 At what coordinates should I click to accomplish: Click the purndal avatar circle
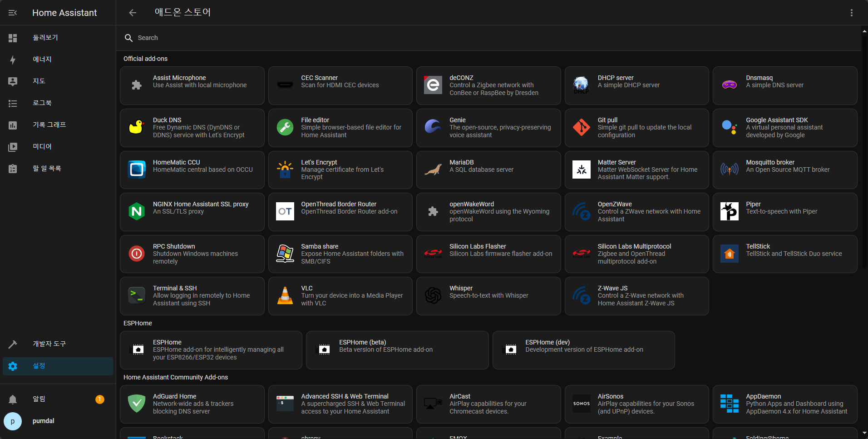pyautogui.click(x=13, y=421)
